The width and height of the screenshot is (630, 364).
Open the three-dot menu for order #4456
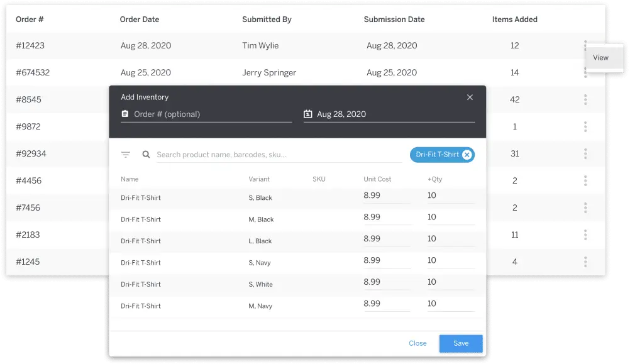(585, 180)
